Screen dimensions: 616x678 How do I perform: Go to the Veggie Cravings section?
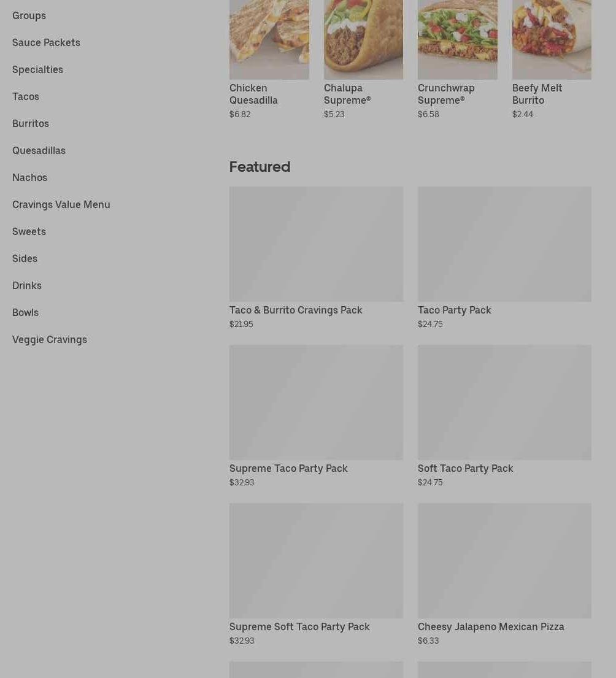tap(50, 340)
